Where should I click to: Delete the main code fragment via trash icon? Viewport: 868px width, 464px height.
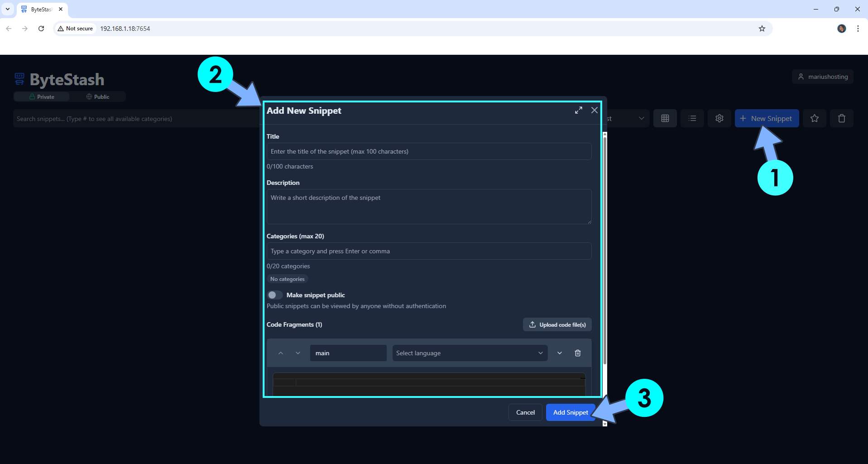click(x=577, y=353)
